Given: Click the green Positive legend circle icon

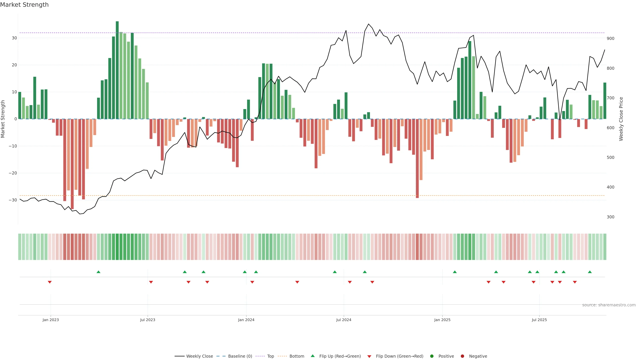Looking at the screenshot, I should point(432,356).
